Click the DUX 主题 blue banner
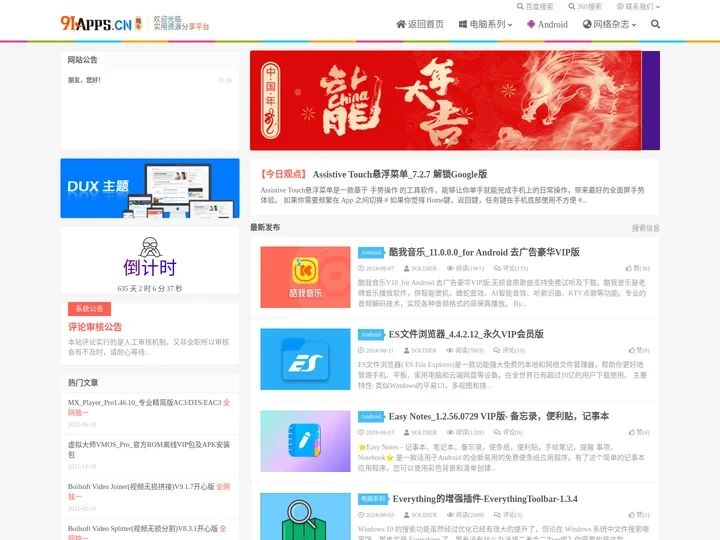720x540 pixels. click(x=150, y=188)
